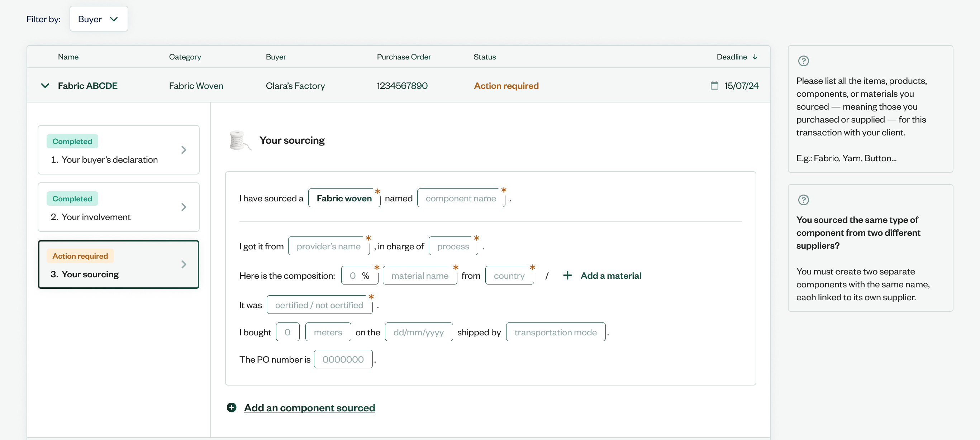
Task: Open the Fabric woven component type selector
Action: (344, 198)
